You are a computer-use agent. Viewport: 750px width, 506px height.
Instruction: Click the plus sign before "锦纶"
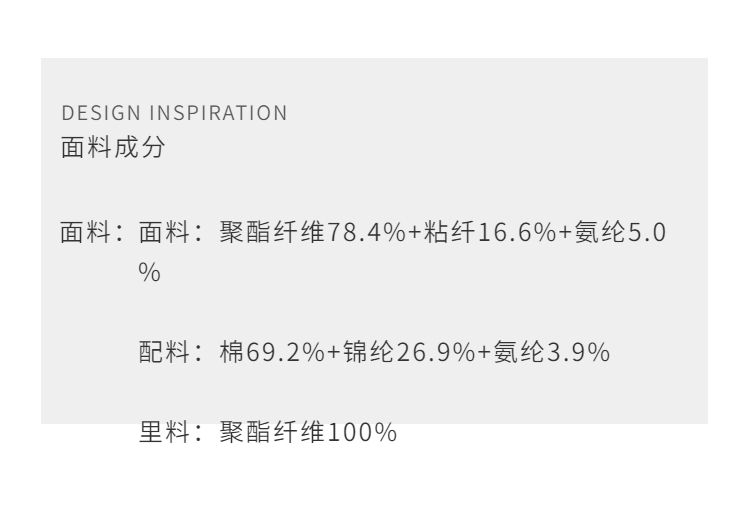click(x=330, y=353)
